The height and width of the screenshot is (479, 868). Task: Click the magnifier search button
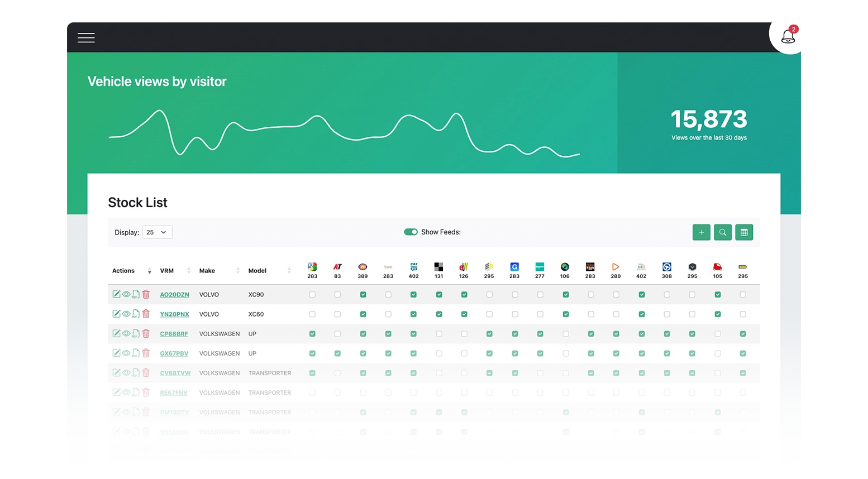(x=722, y=232)
